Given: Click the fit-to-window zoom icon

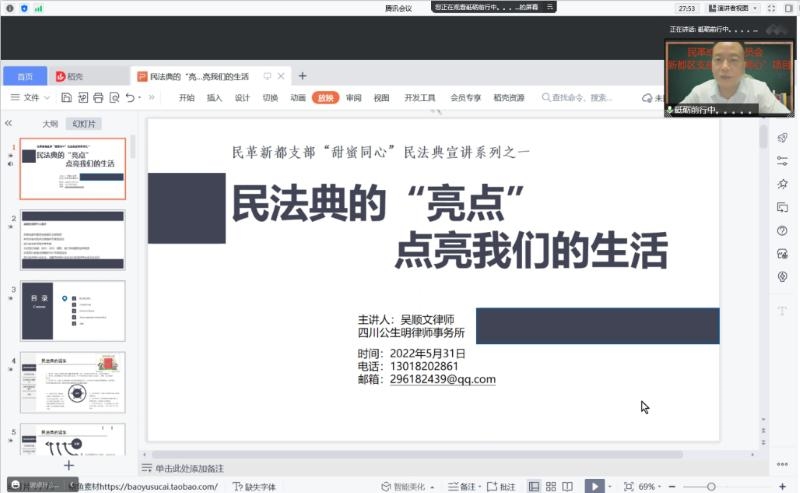Looking at the screenshot, I should click(x=628, y=486).
